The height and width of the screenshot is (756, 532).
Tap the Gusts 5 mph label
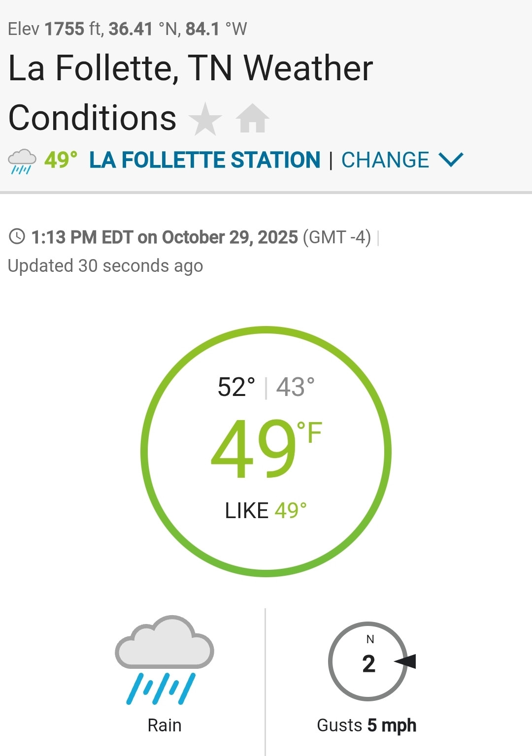point(366,725)
